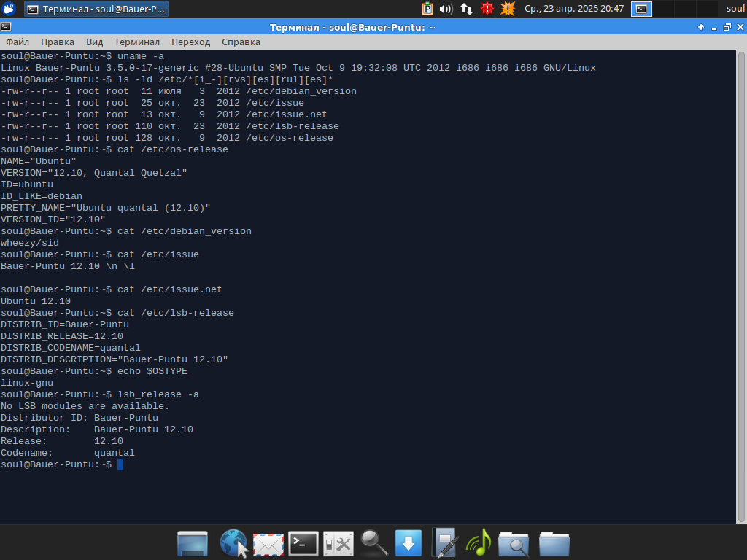747x560 pixels.
Task: Click the /etc/issue.net listing row
Action: coord(164,114)
